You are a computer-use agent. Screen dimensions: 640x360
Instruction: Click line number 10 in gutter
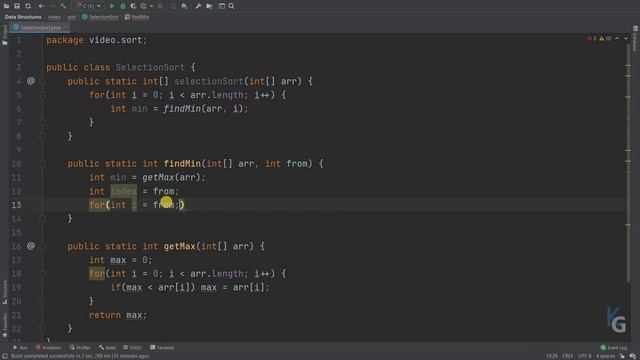pyautogui.click(x=16, y=164)
